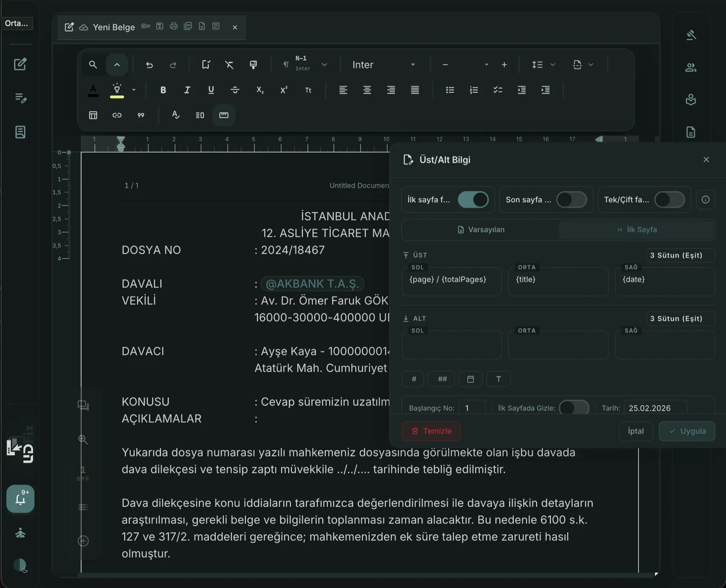Center align the text
Image resolution: width=726 pixels, height=588 pixels.
[367, 90]
